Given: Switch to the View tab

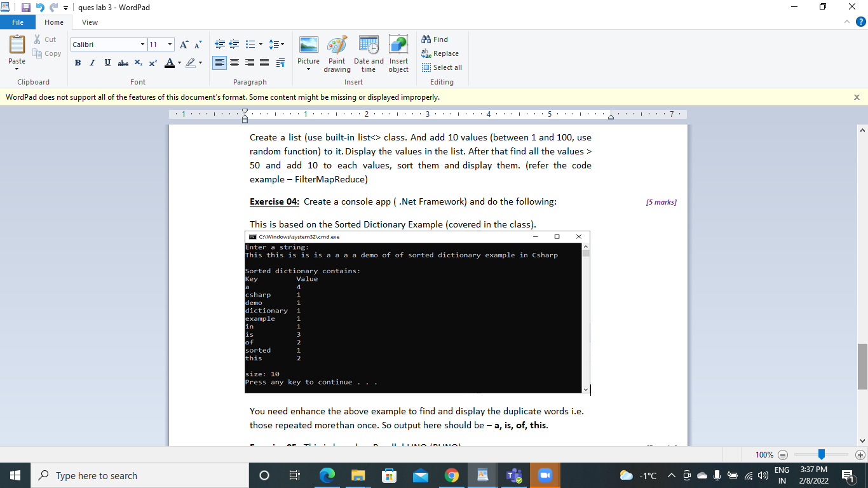Looking at the screenshot, I should coord(90,22).
